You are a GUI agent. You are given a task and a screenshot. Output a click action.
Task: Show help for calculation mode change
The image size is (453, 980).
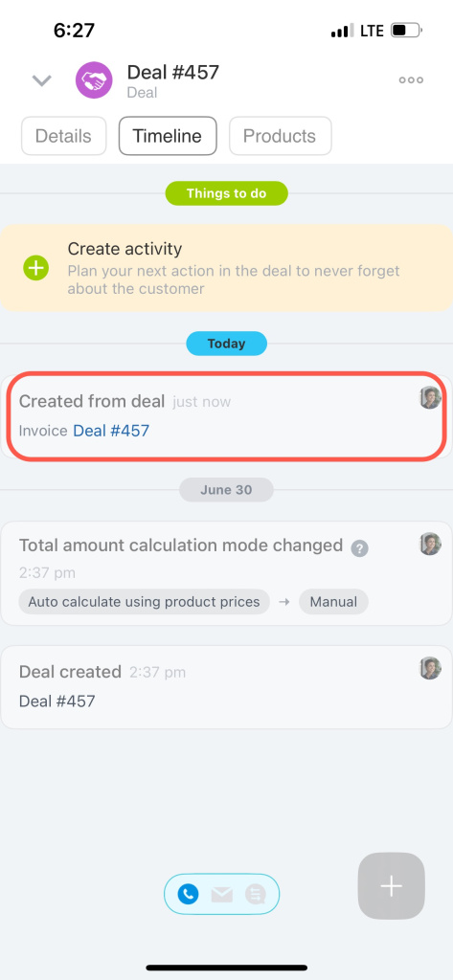tap(359, 548)
